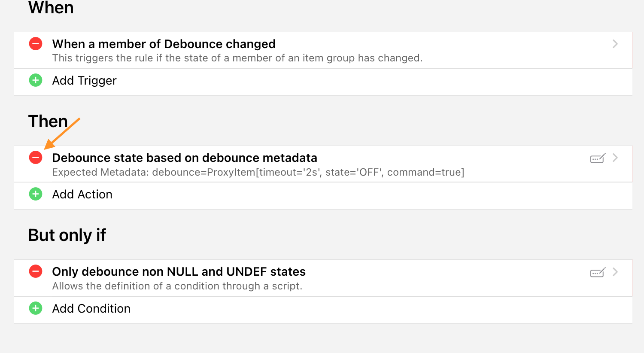Click 'This triggers the rule' description text

[237, 58]
